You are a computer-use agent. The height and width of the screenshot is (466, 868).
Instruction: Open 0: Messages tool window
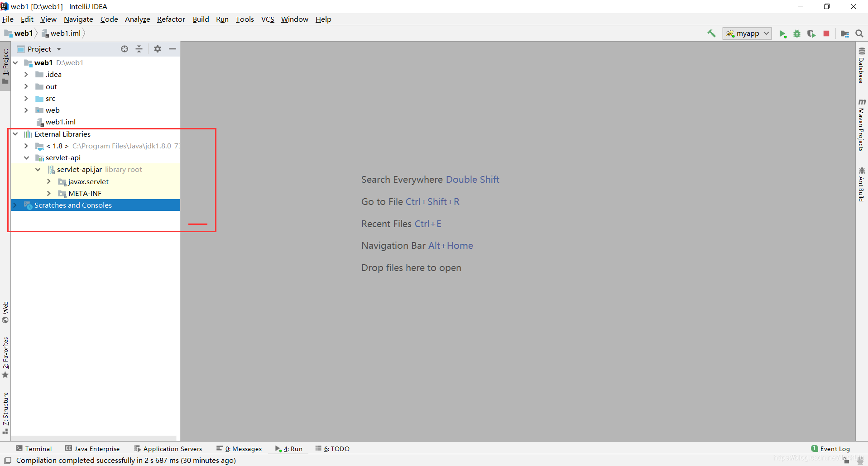[239, 449]
